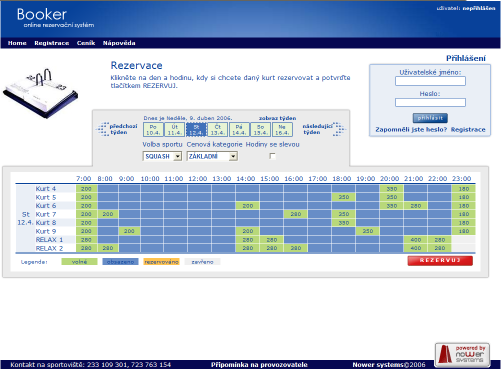Click the next week dotted arrow icon

(x=339, y=129)
